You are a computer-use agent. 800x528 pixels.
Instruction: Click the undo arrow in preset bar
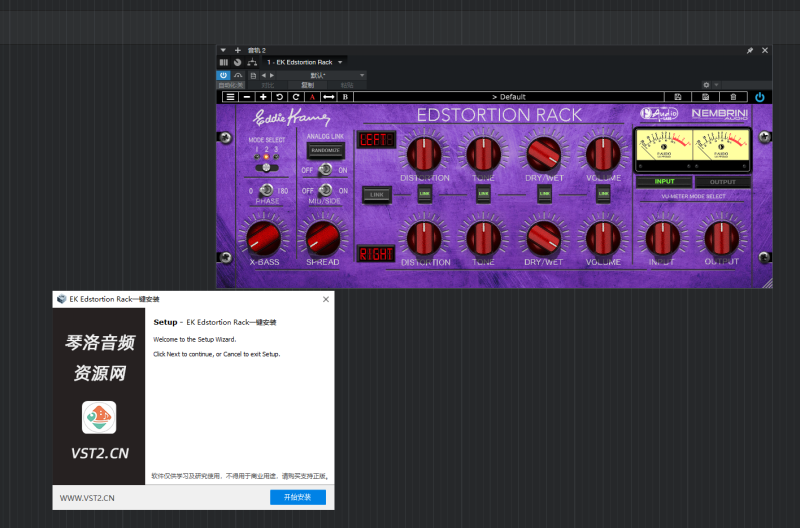[x=279, y=97]
